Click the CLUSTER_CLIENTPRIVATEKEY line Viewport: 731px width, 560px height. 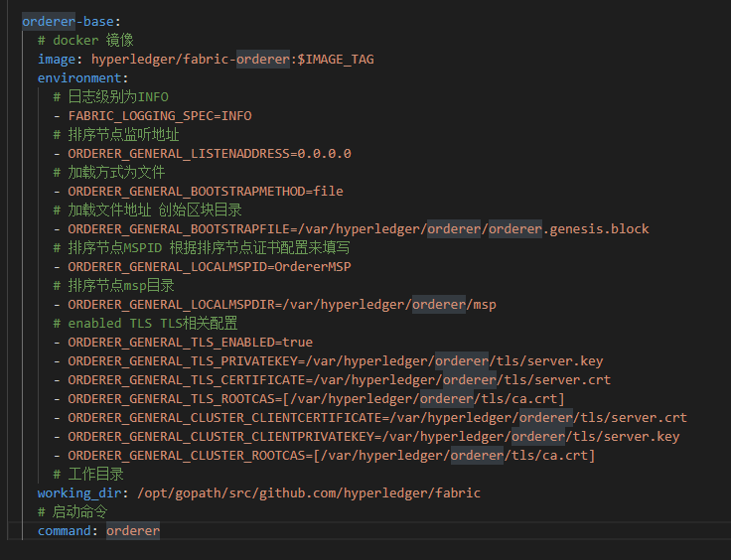click(366, 437)
